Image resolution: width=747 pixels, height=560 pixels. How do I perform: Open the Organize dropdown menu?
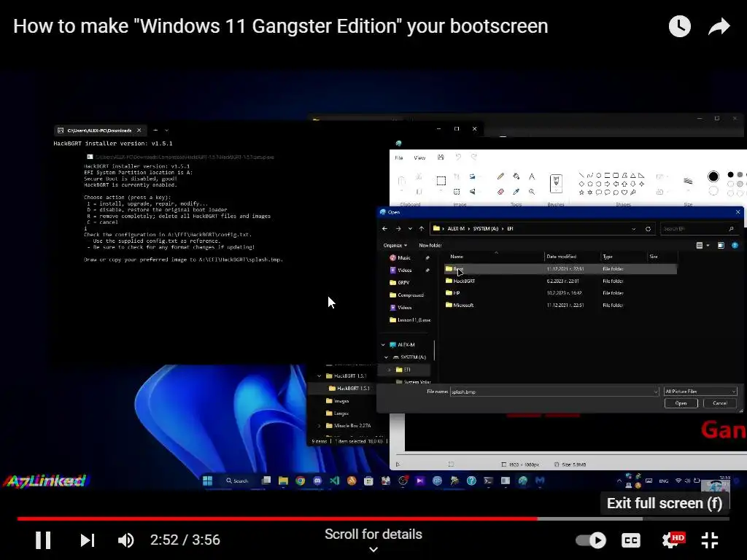(x=395, y=245)
